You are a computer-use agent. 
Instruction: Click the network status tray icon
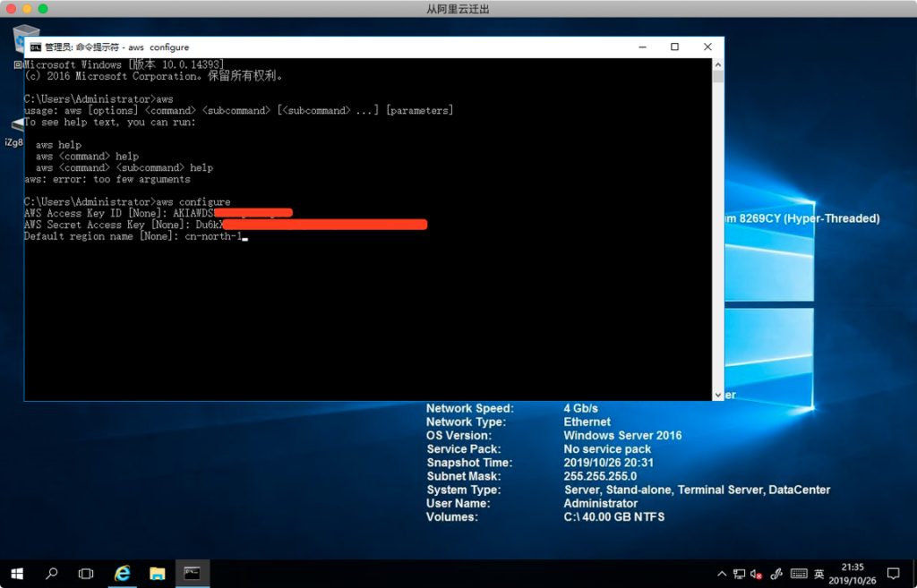(x=740, y=574)
